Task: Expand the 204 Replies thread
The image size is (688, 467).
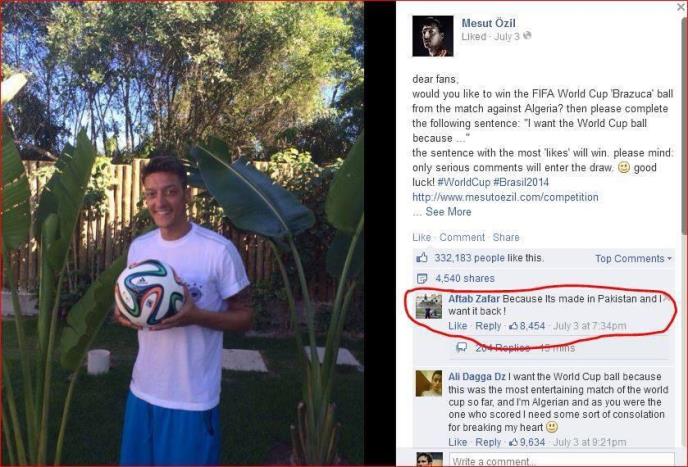Action: [x=502, y=348]
